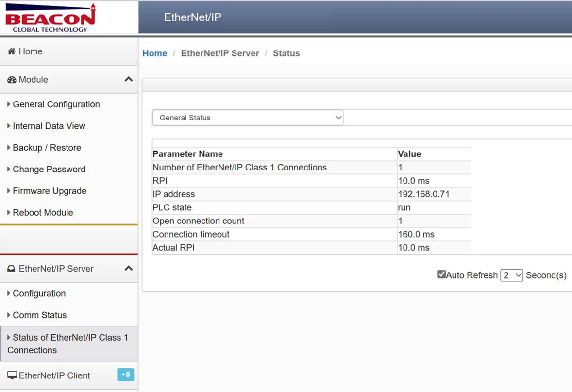Open Internal Data View menu item

[x=49, y=126]
